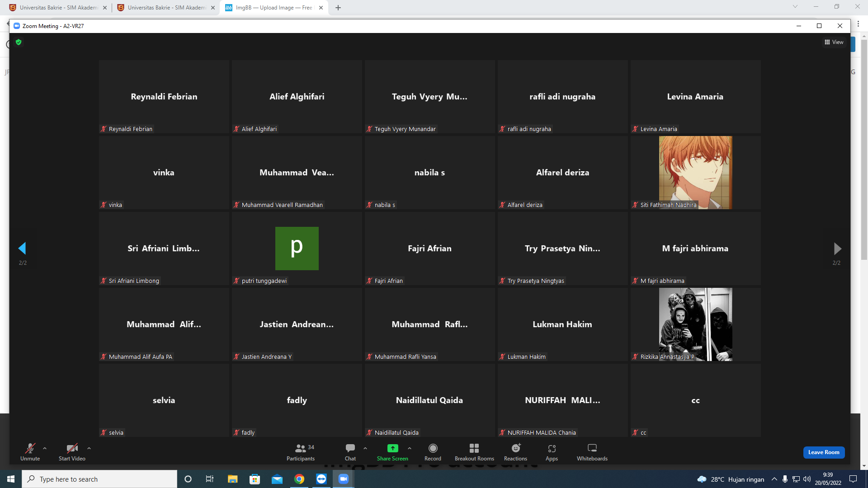Screen dimensions: 868x488
Task: Open Breakout Rooms
Action: tap(474, 452)
